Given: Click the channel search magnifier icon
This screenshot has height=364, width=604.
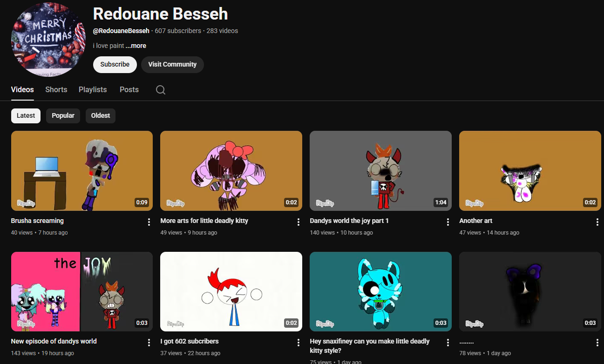Looking at the screenshot, I should 161,90.
